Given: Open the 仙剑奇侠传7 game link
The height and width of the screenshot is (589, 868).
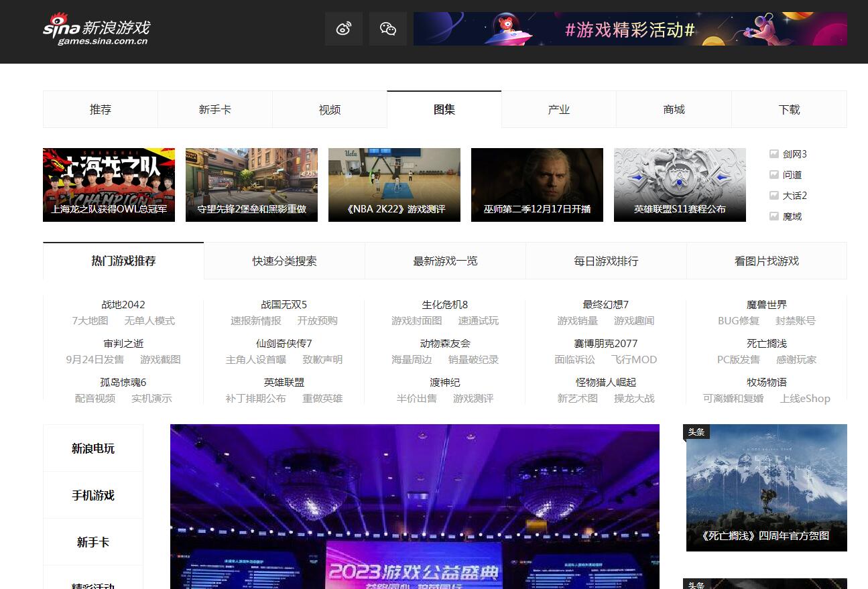Looking at the screenshot, I should [x=284, y=344].
